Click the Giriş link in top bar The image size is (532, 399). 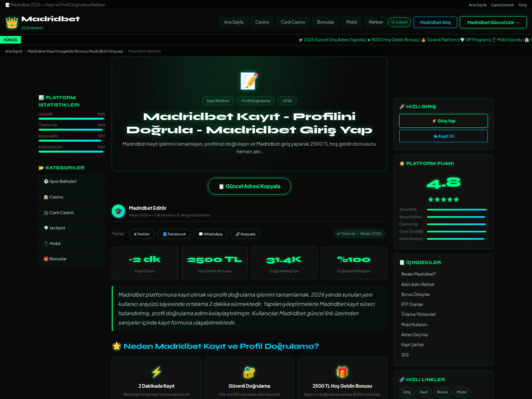[x=523, y=5]
